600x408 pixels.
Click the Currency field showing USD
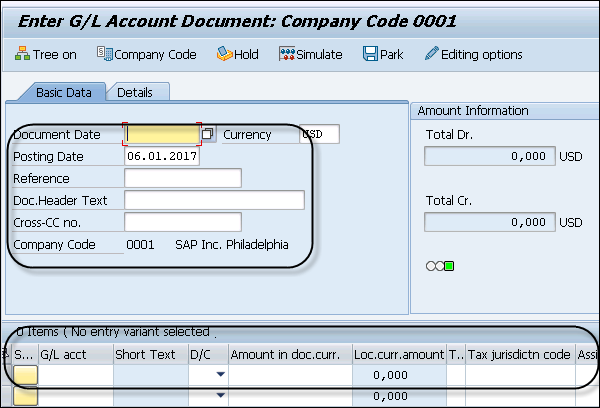pos(319,134)
